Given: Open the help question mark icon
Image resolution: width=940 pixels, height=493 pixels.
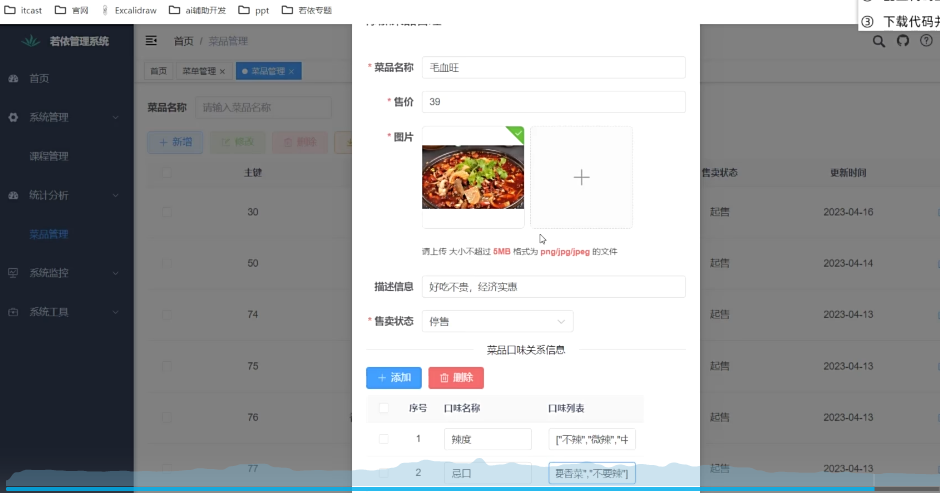Looking at the screenshot, I should coord(926,41).
